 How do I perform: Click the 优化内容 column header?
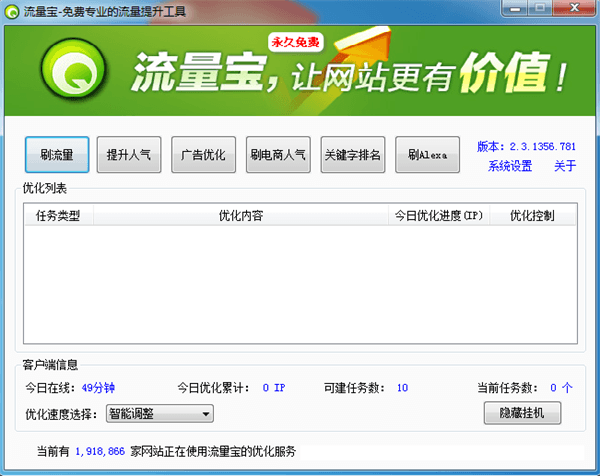pos(240,215)
